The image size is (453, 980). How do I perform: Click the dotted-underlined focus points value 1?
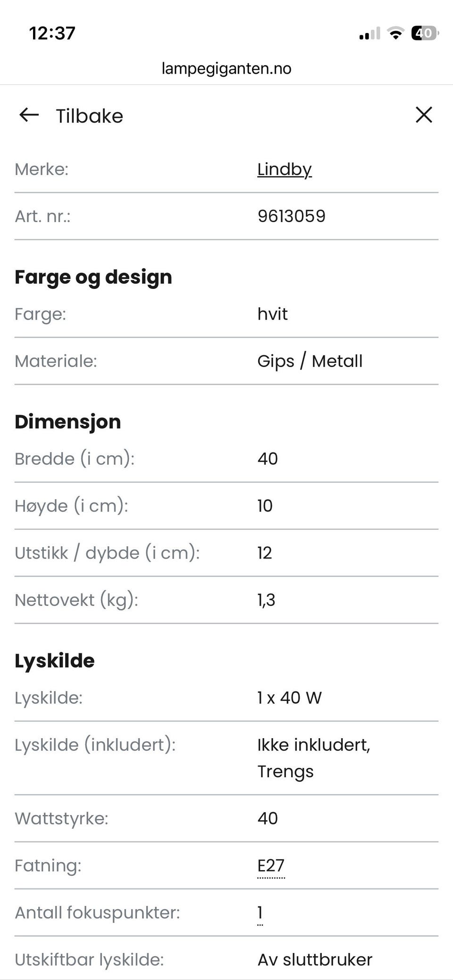[x=260, y=913]
